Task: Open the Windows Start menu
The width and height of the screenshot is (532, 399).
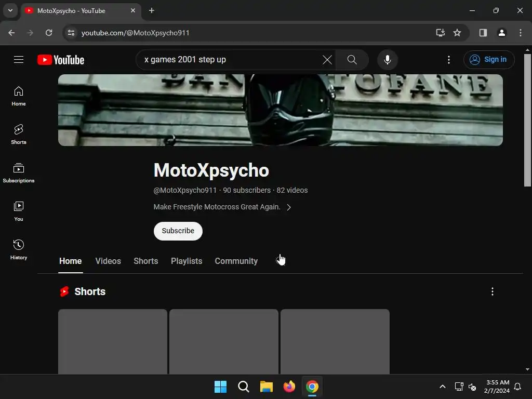Action: (220, 387)
